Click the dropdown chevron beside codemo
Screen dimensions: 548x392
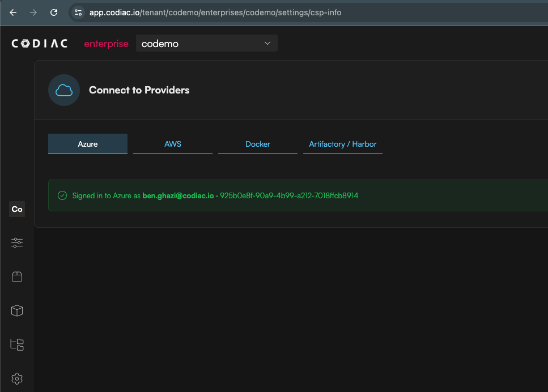[267, 43]
